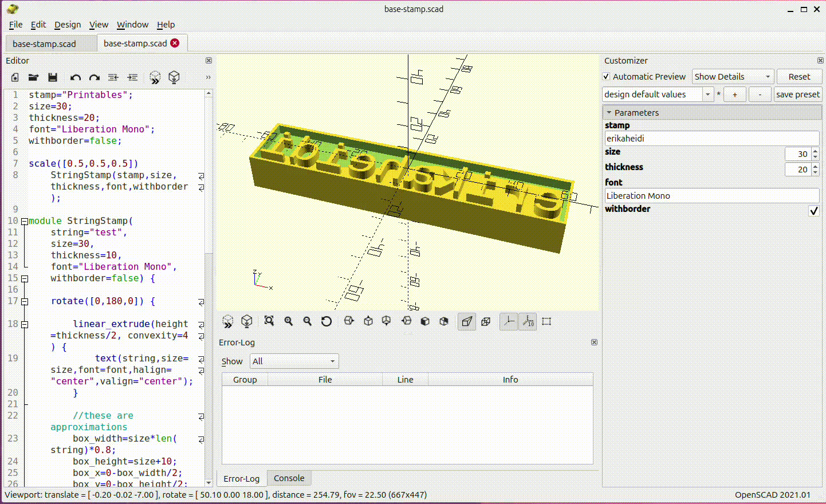Screen dimensions: 826x504
Task: Zoom in on the 3D viewport
Action: [289, 321]
